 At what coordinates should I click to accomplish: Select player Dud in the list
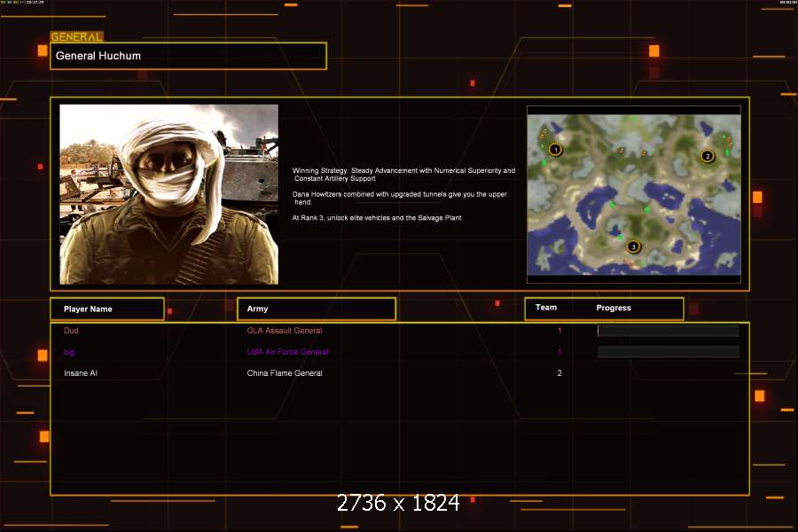(x=71, y=331)
